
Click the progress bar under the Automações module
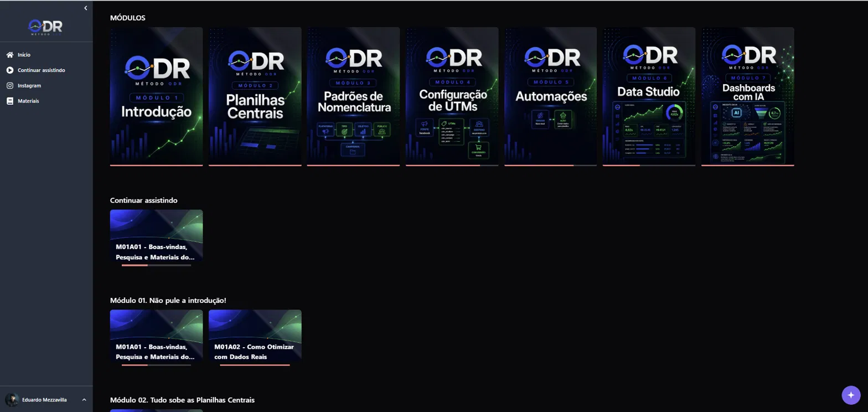point(551,165)
